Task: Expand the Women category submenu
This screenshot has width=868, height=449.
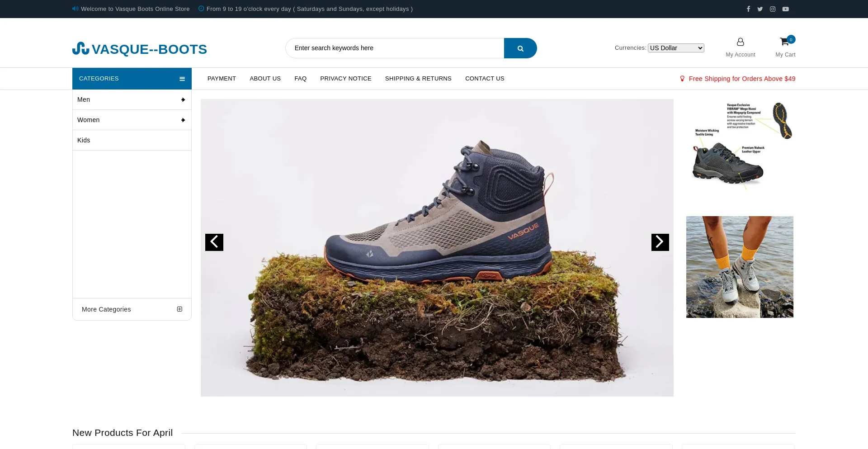Action: click(183, 120)
